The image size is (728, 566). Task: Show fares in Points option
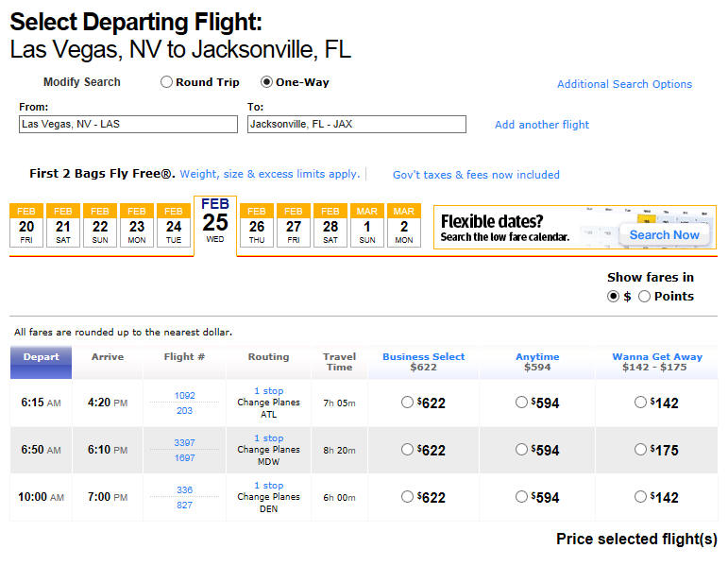(644, 297)
